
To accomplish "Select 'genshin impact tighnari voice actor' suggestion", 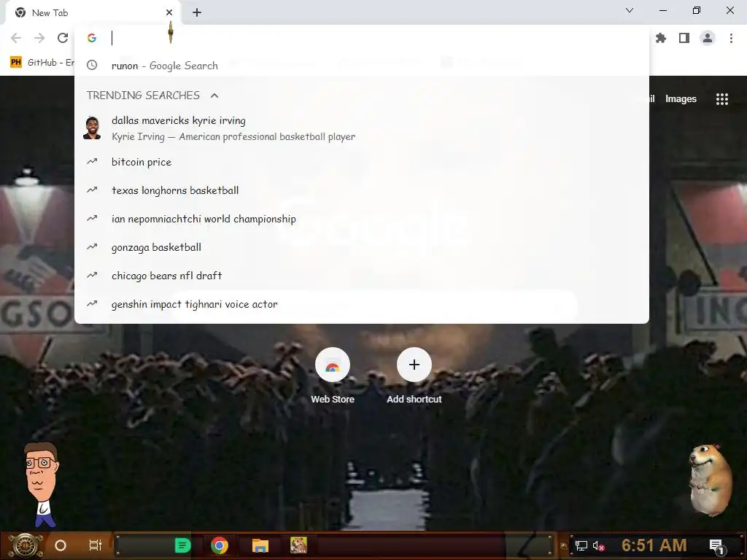I will click(x=362, y=304).
